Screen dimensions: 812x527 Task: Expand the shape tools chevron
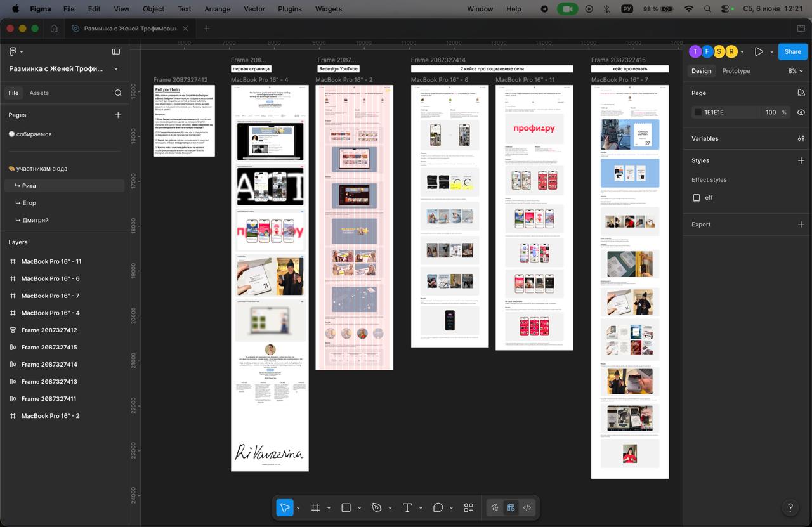[359, 507]
